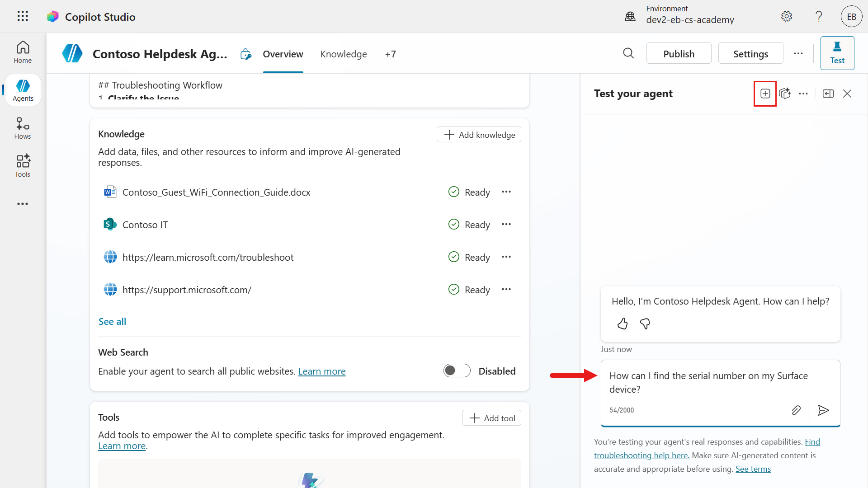Image resolution: width=868 pixels, height=488 pixels.
Task: Start a new test session with plus icon
Action: point(765,94)
